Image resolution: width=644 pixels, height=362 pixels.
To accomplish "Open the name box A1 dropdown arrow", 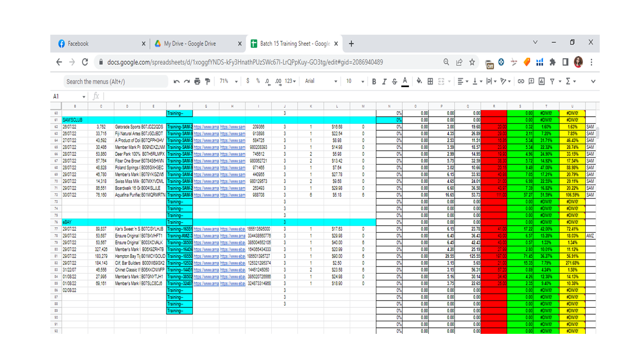I will pyautogui.click(x=84, y=97).
